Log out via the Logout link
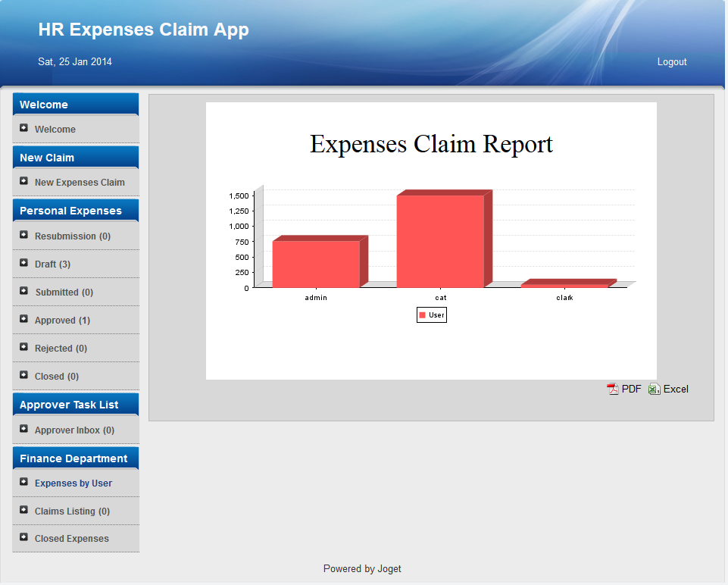 (672, 61)
